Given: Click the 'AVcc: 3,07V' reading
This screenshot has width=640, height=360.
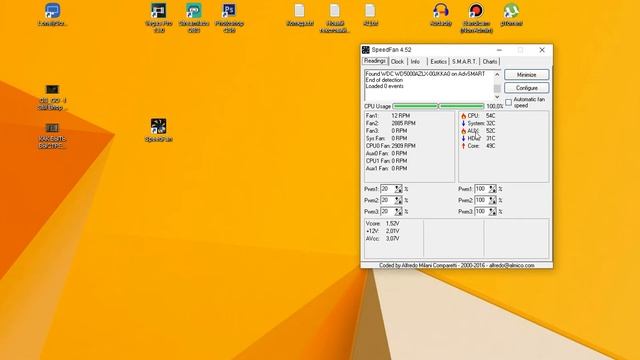Looking at the screenshot, I should (x=383, y=238).
